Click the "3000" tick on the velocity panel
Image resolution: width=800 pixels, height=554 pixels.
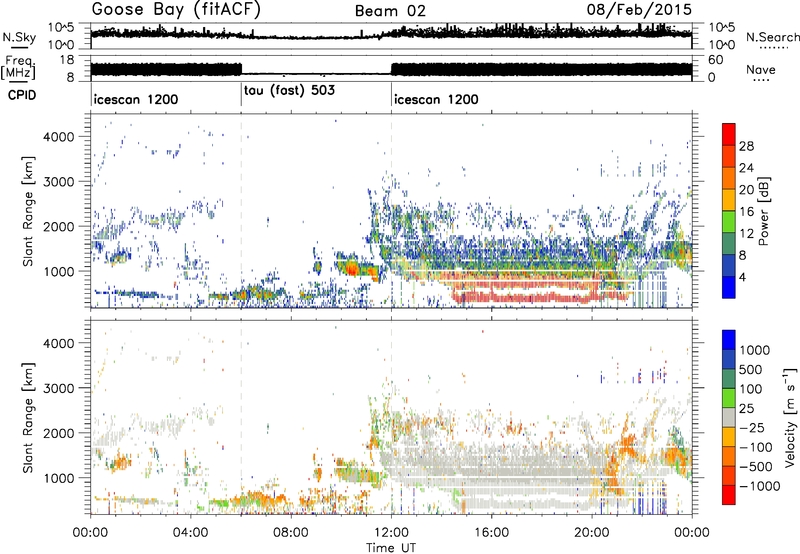(x=58, y=388)
